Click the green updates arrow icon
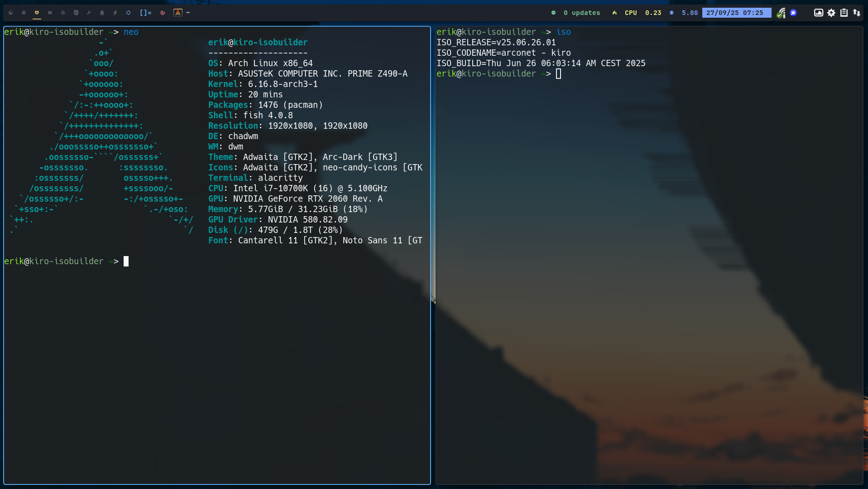Screen dimensions: 868x489 (x=553, y=13)
